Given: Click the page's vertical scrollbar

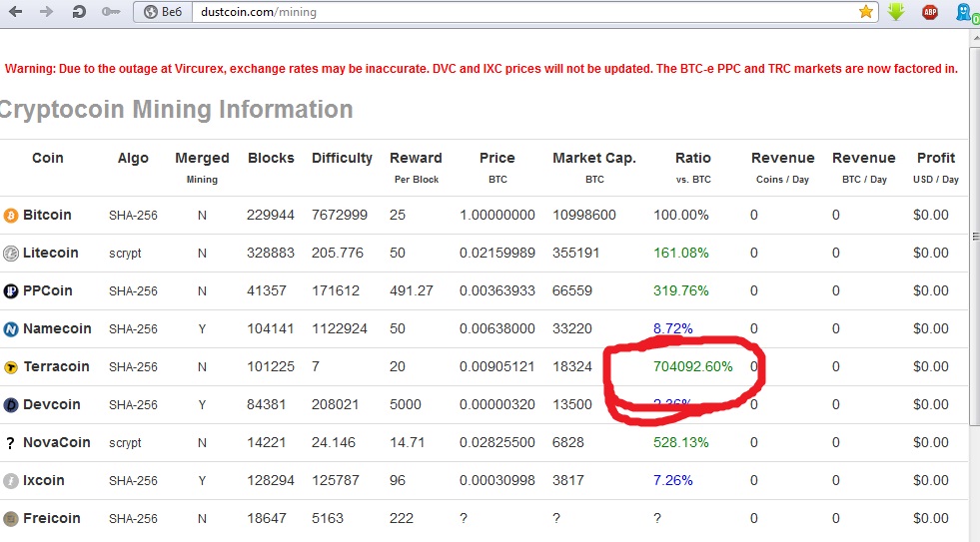Looking at the screenshot, I should [974, 238].
